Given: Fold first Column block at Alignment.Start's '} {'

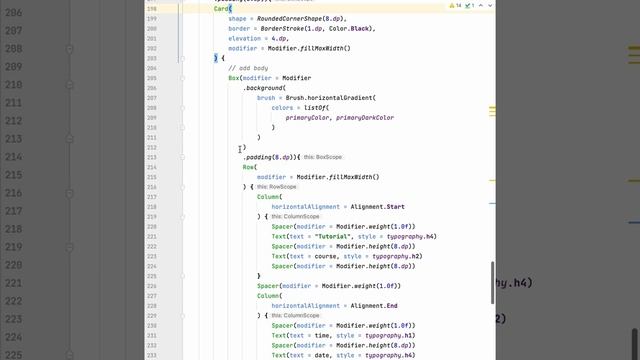Looking at the screenshot, I should [x=182, y=217].
